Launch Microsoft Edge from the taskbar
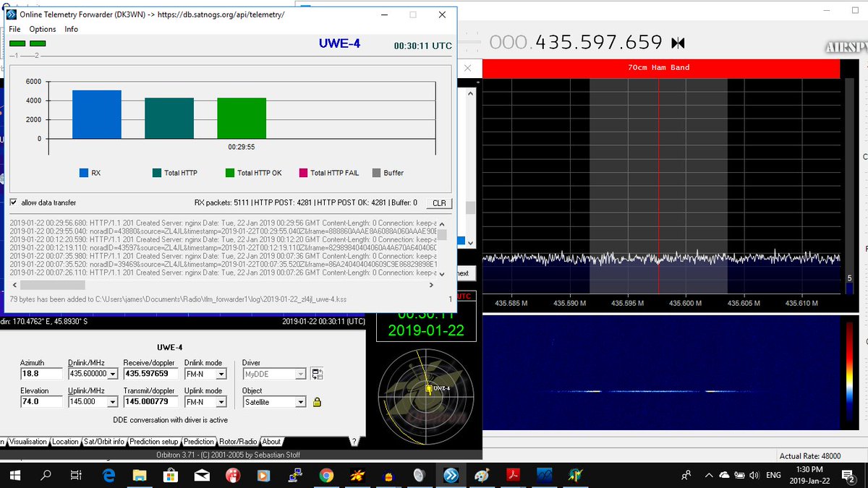 pos(109,475)
